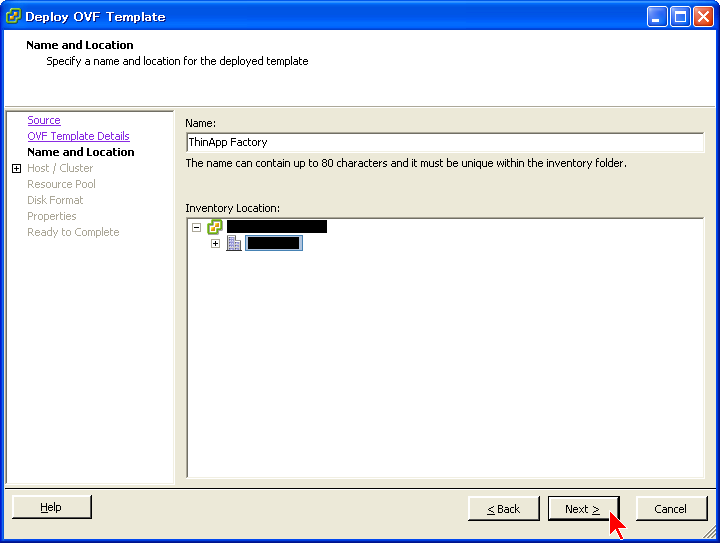Select the redacted vCenter root tree item
The height and width of the screenshot is (543, 720).
[277, 227]
